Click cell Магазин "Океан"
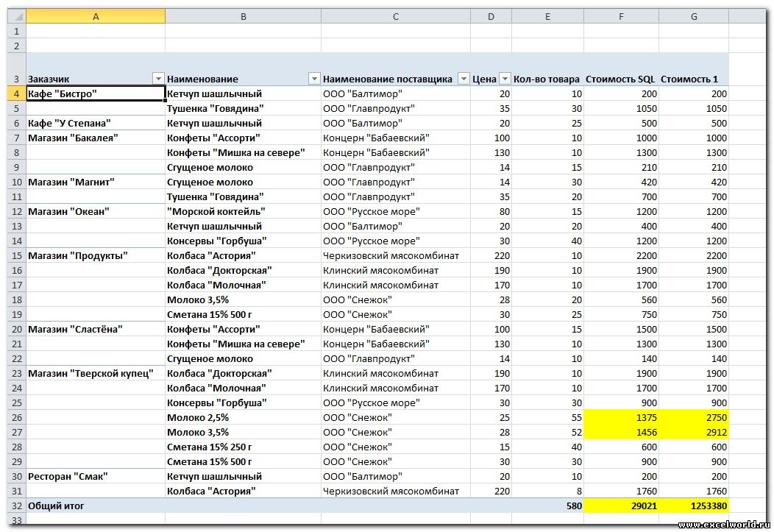The height and width of the screenshot is (532, 774). (95, 211)
